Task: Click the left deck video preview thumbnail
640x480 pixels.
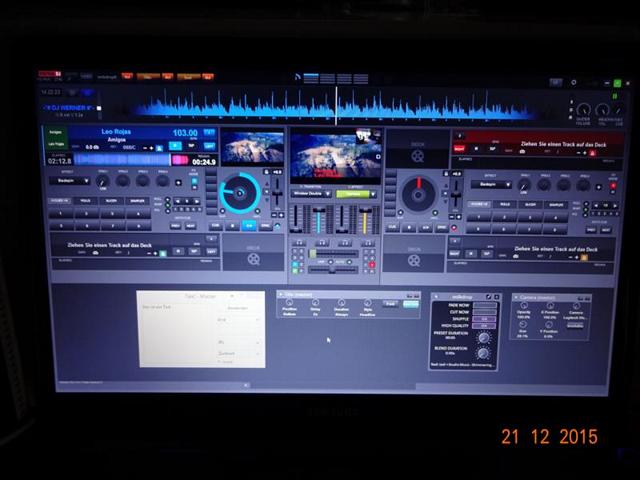Action: (x=252, y=147)
